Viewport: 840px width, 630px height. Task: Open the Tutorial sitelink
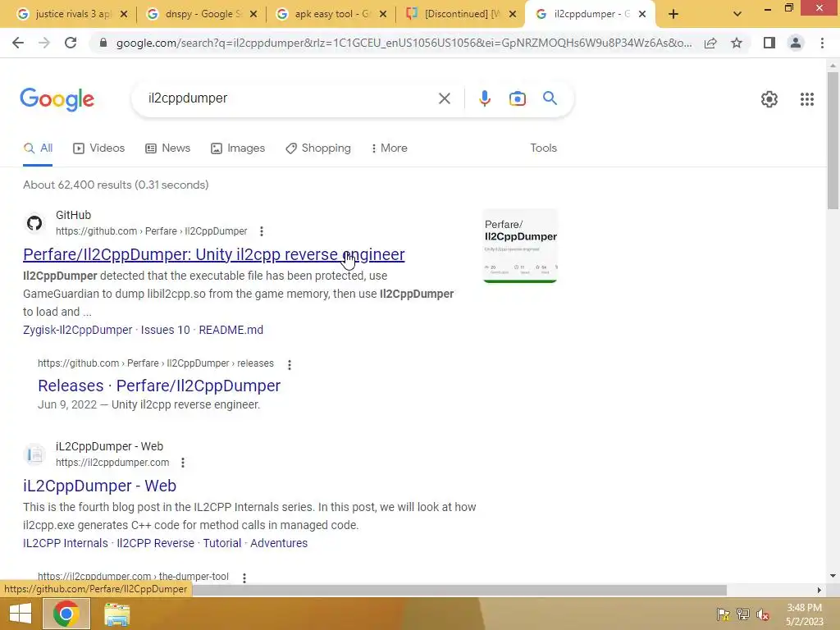(x=221, y=543)
